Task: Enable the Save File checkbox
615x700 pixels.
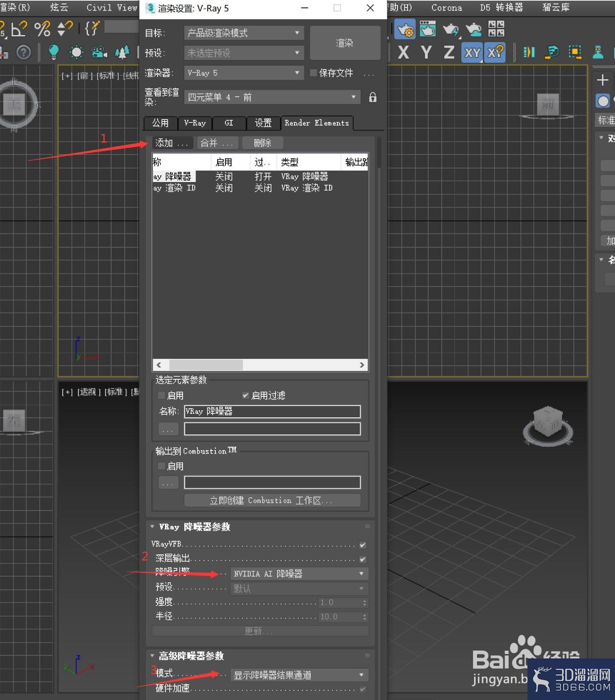Action: click(x=313, y=73)
